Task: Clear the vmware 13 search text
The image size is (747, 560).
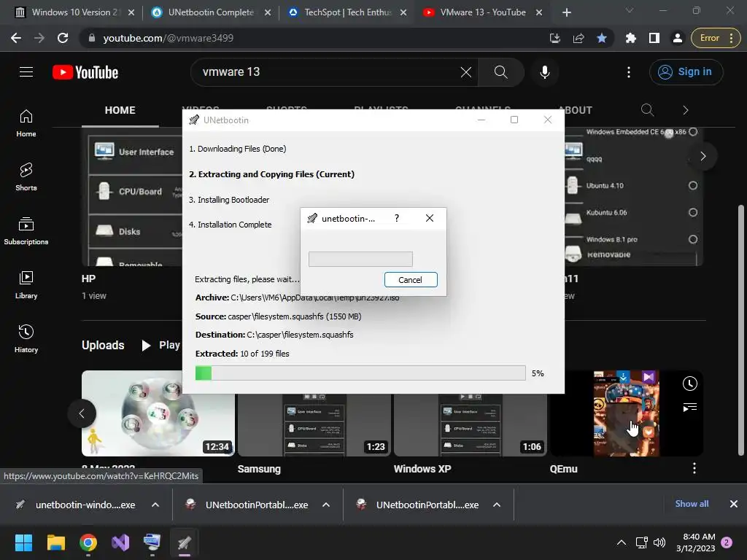Action: click(466, 72)
